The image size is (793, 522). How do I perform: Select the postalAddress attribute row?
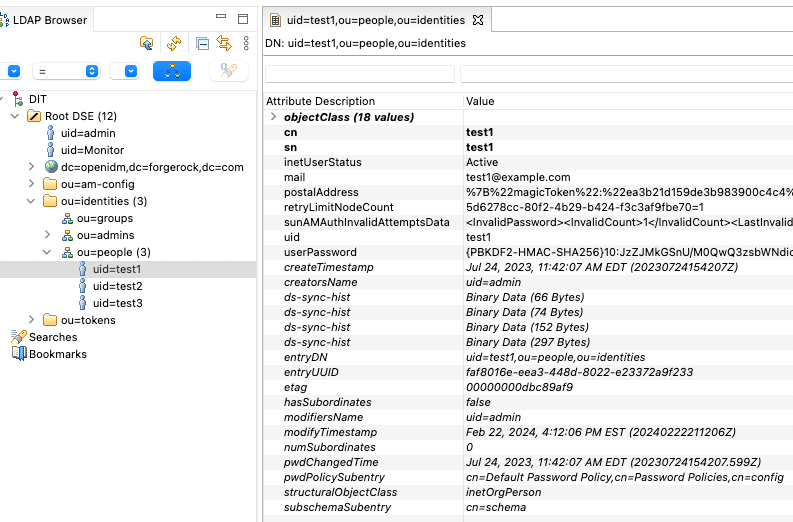528,192
